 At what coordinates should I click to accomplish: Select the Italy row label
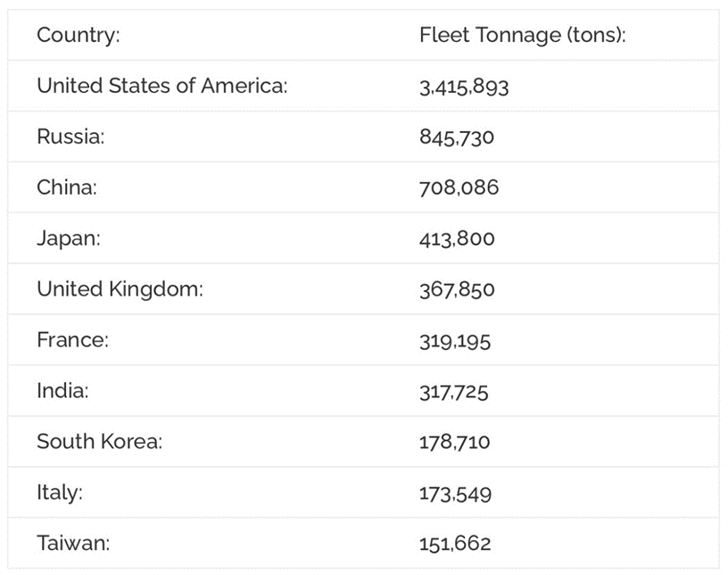[x=59, y=493]
